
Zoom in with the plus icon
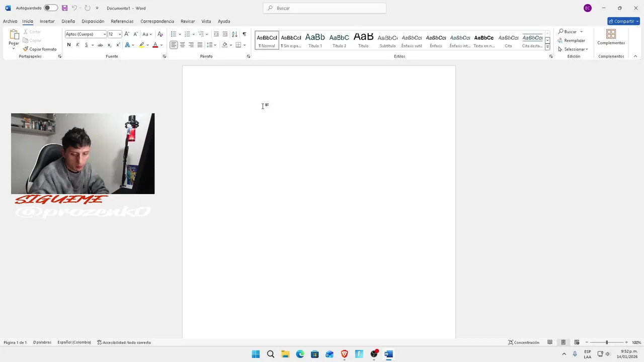[x=626, y=342]
